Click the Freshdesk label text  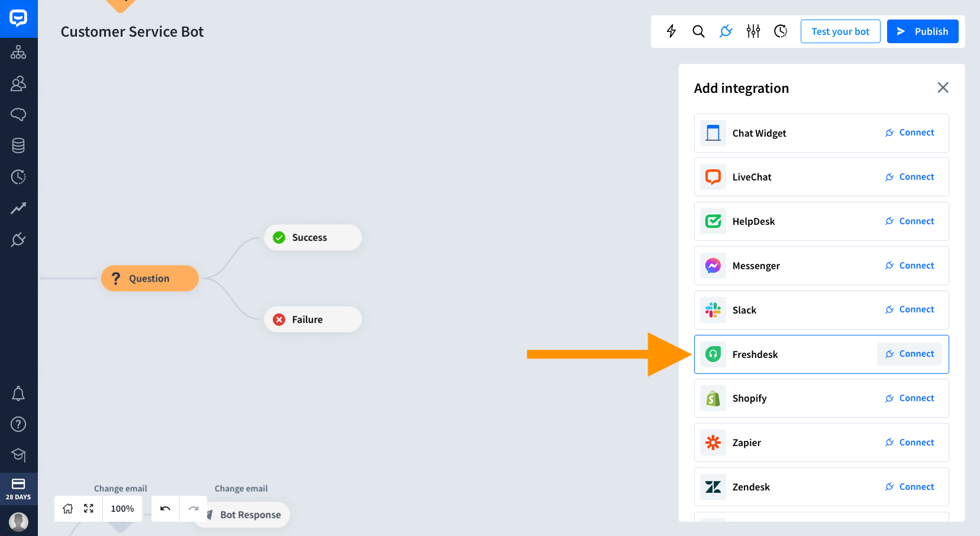pos(755,354)
